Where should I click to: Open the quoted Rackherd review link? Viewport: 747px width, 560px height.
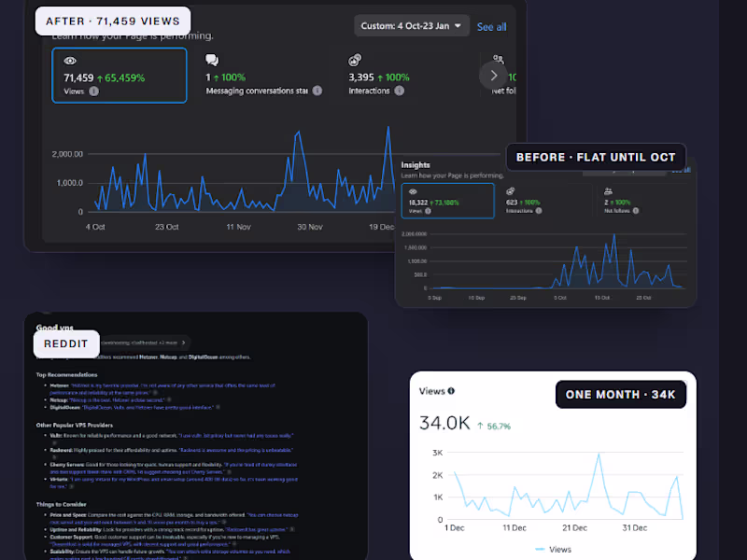point(236,450)
